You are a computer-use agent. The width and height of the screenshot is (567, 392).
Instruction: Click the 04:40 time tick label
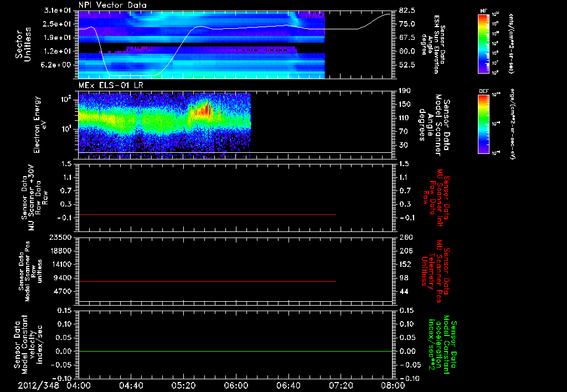click(x=131, y=385)
